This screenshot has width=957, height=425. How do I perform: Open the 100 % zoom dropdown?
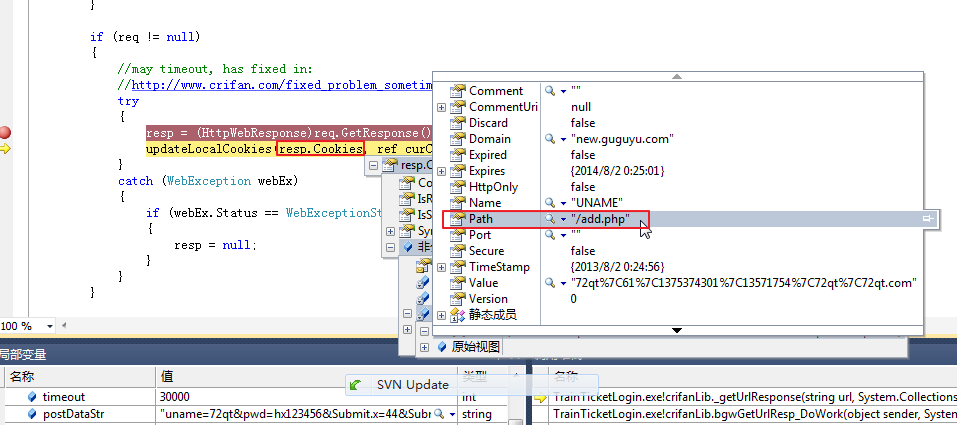click(x=49, y=327)
